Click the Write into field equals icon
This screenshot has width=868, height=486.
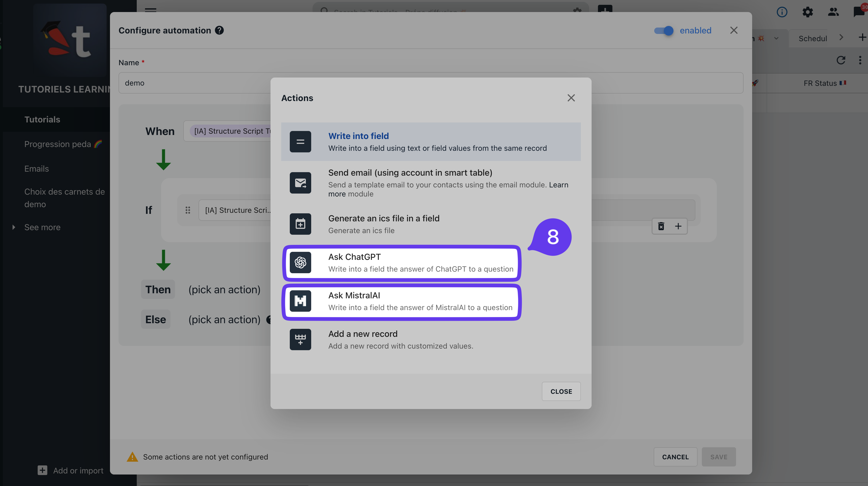(300, 142)
